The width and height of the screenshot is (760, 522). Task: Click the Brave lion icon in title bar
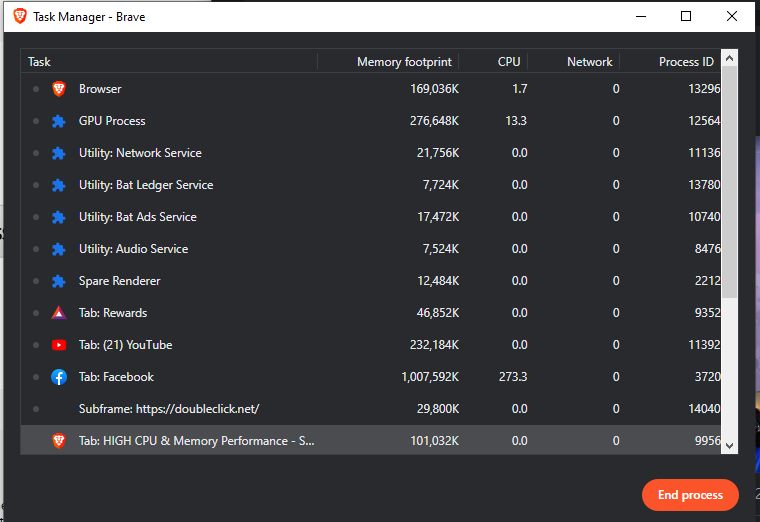coord(20,16)
